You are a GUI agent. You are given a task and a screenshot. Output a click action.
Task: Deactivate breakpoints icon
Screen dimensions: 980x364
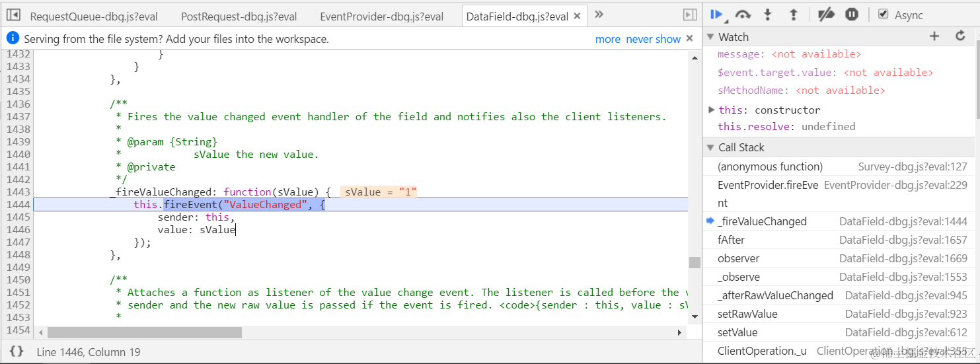point(825,15)
